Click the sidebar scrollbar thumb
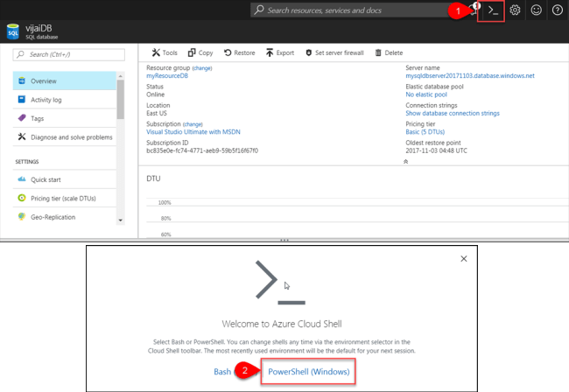Viewport: 569px width, 392px height. pos(121,99)
